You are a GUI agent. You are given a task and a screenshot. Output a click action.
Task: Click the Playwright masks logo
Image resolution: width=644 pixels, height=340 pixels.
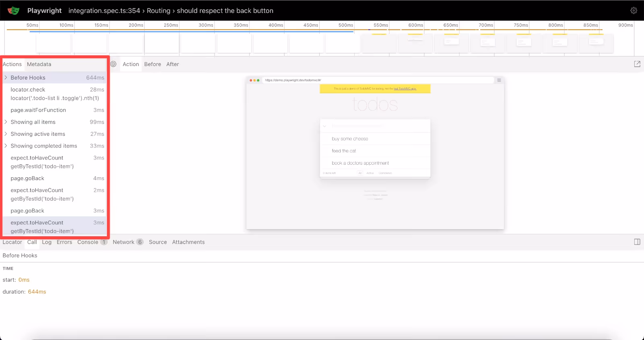click(x=13, y=10)
